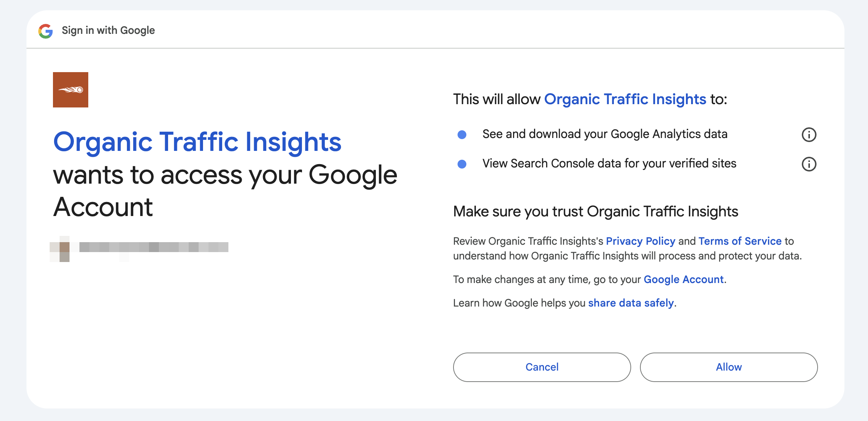This screenshot has width=868, height=421.
Task: Open info tooltip for Google Analytics data permission
Action: coord(809,135)
